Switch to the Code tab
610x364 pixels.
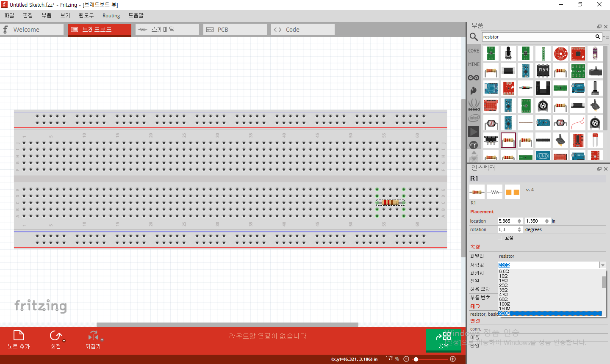click(303, 29)
